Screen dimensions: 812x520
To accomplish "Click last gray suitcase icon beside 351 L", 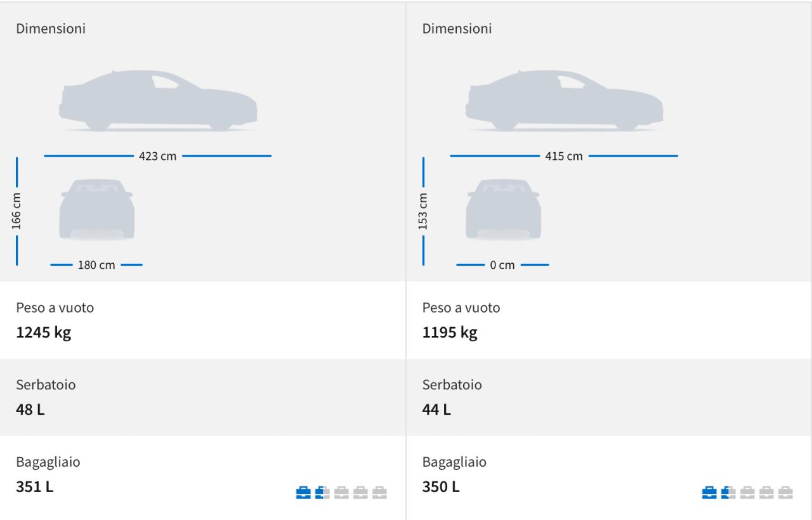I will tap(379, 493).
